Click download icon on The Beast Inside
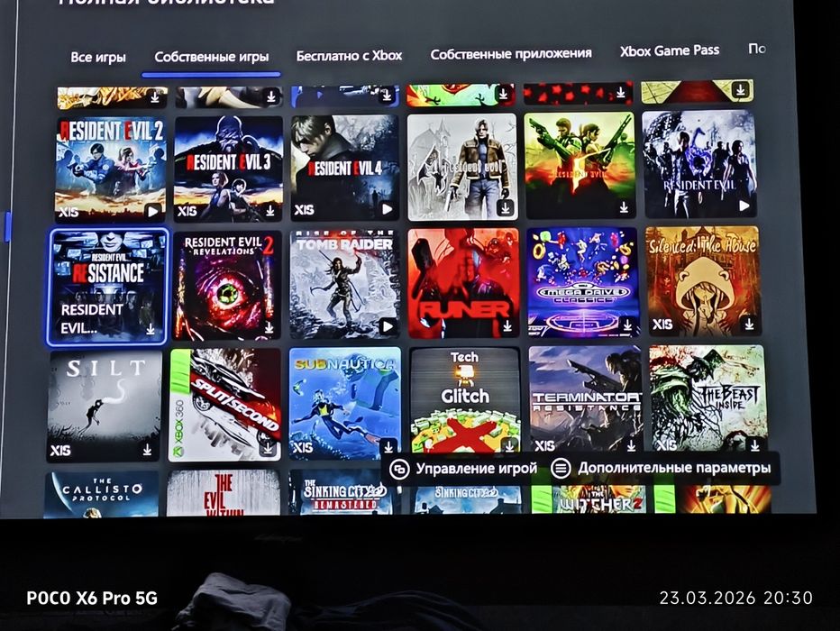This screenshot has width=840, height=631. click(754, 444)
